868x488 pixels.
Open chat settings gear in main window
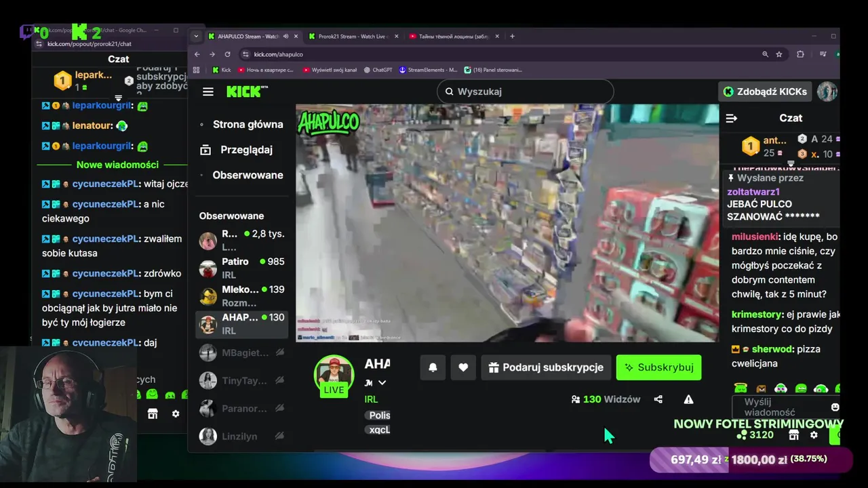[x=814, y=435]
